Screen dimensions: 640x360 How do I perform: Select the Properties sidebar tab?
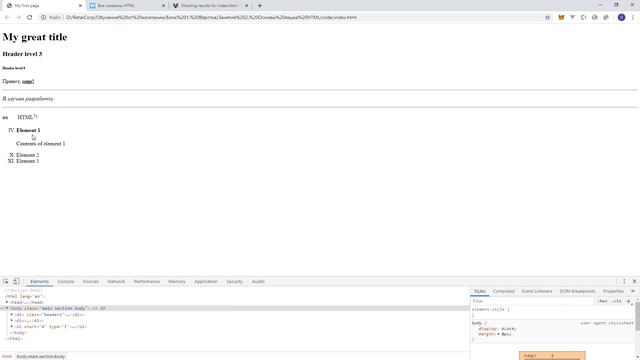613,291
